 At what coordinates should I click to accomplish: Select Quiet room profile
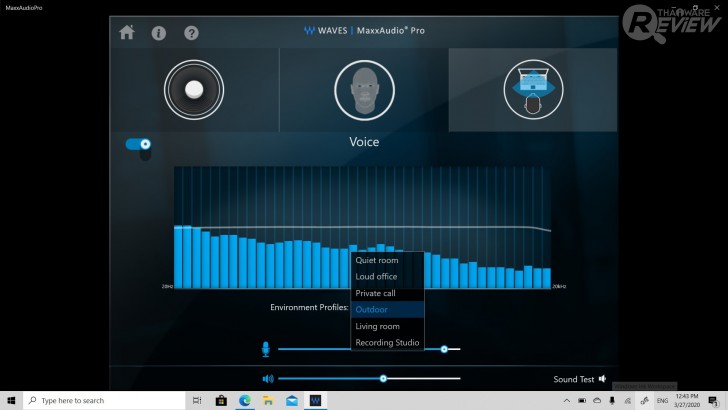(387, 260)
